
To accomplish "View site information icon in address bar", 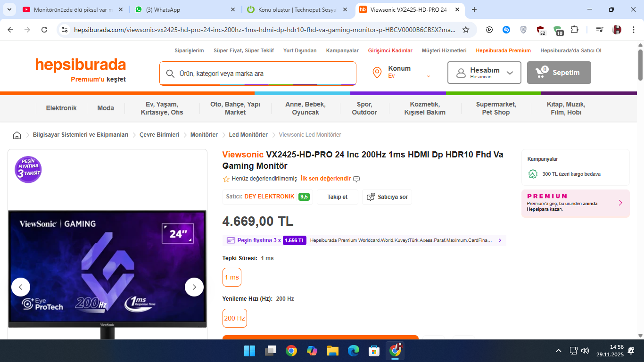I will 65,30.
